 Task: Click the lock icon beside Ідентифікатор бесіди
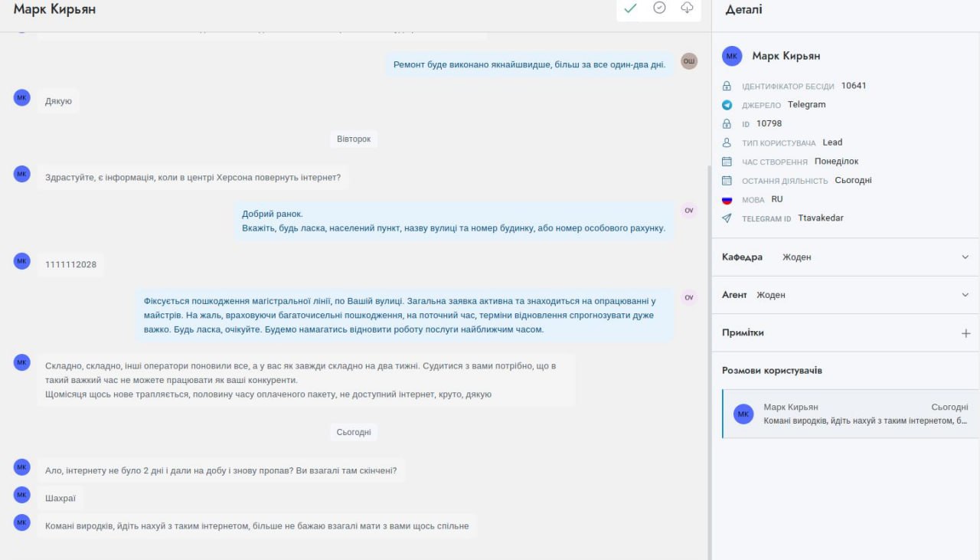tap(727, 86)
